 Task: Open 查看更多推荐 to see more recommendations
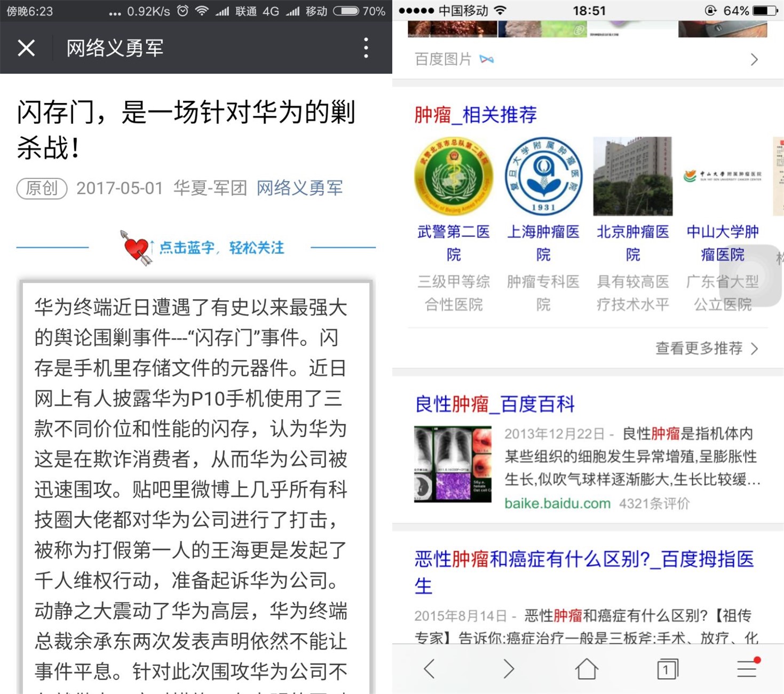tap(707, 349)
